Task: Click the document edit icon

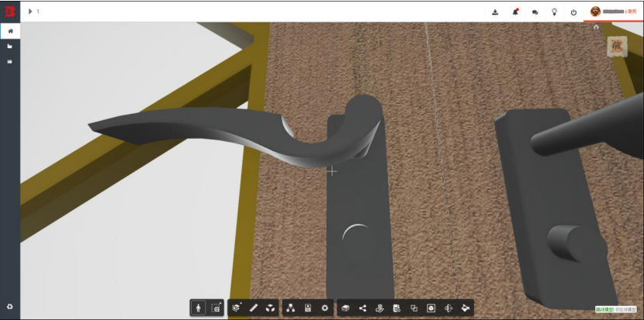Action: click(396, 308)
